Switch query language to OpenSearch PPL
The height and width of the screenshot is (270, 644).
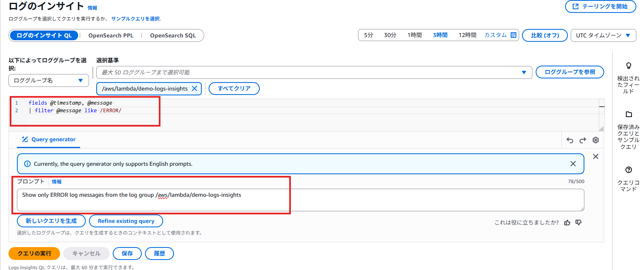pos(111,35)
